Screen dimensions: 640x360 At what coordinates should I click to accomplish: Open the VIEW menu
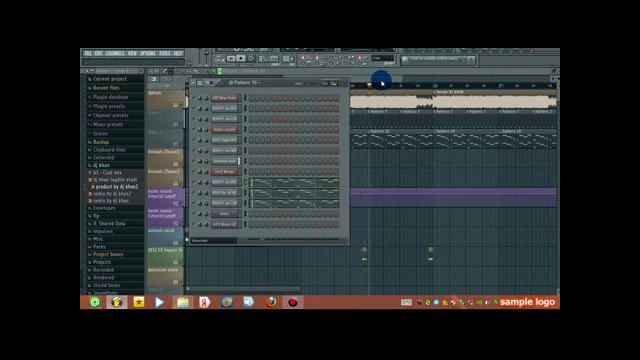(132, 53)
